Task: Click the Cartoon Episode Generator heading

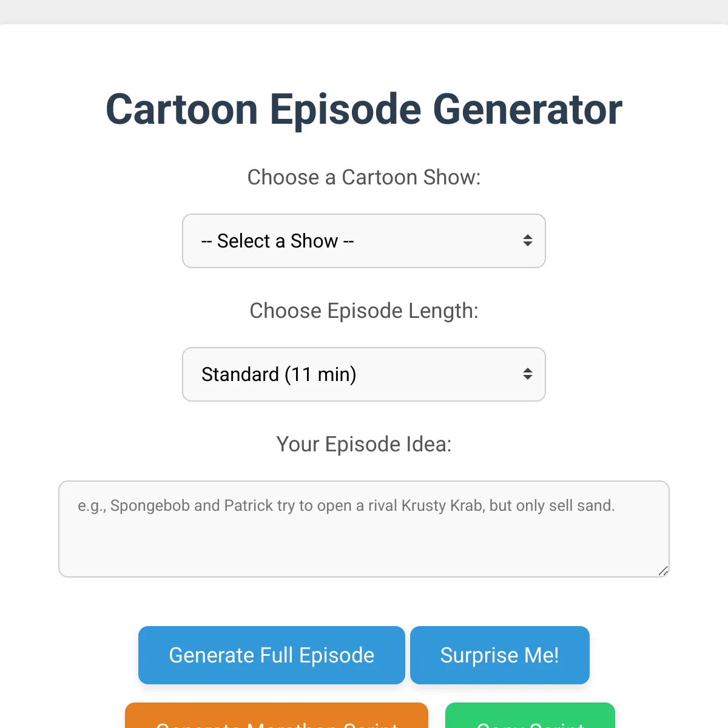Action: point(364,110)
